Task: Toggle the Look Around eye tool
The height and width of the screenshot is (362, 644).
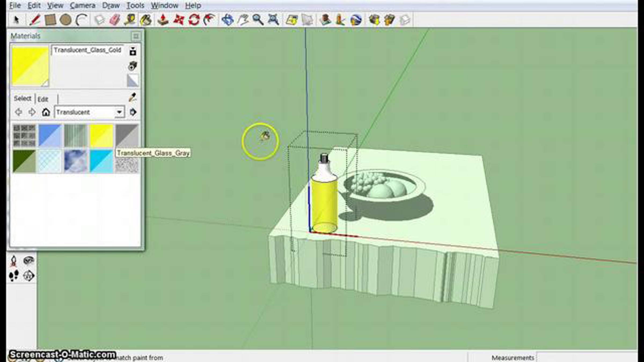Action: (x=28, y=260)
